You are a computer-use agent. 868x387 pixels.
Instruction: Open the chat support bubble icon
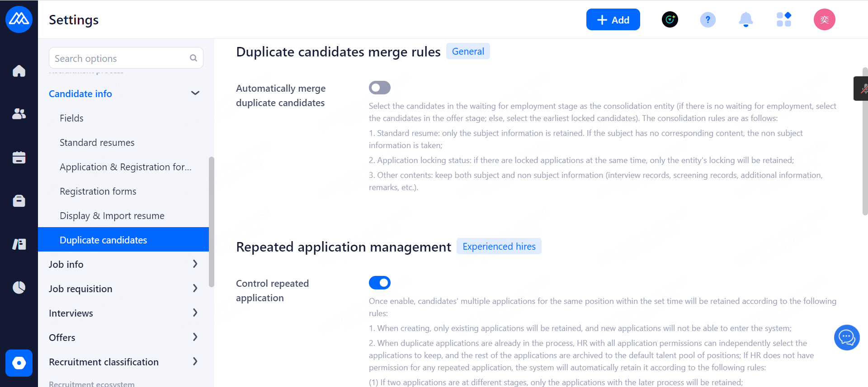(x=846, y=337)
